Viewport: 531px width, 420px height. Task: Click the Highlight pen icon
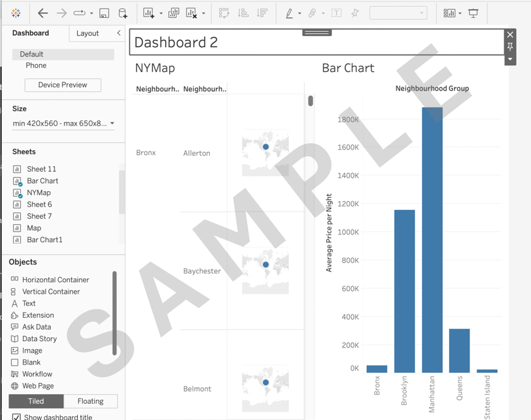click(289, 14)
